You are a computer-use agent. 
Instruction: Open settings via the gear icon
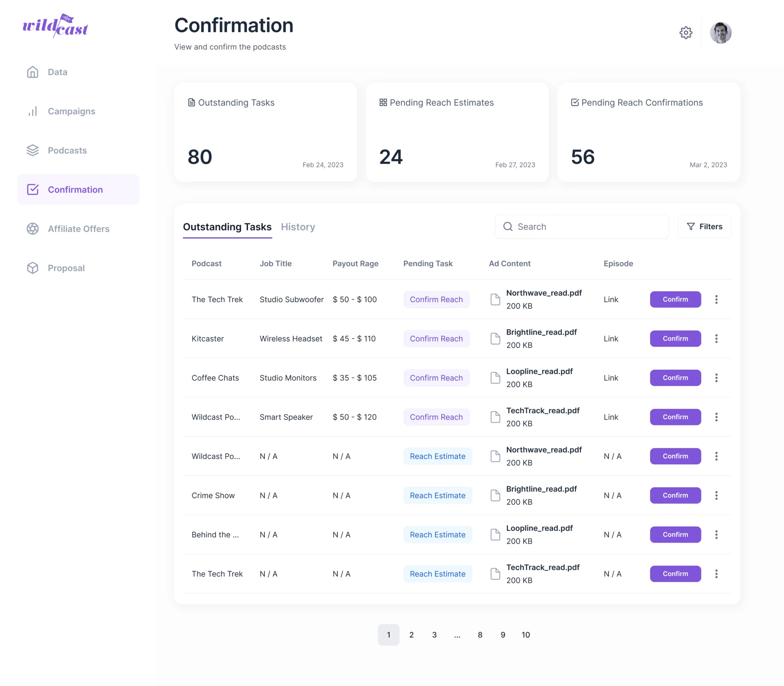pyautogui.click(x=686, y=33)
